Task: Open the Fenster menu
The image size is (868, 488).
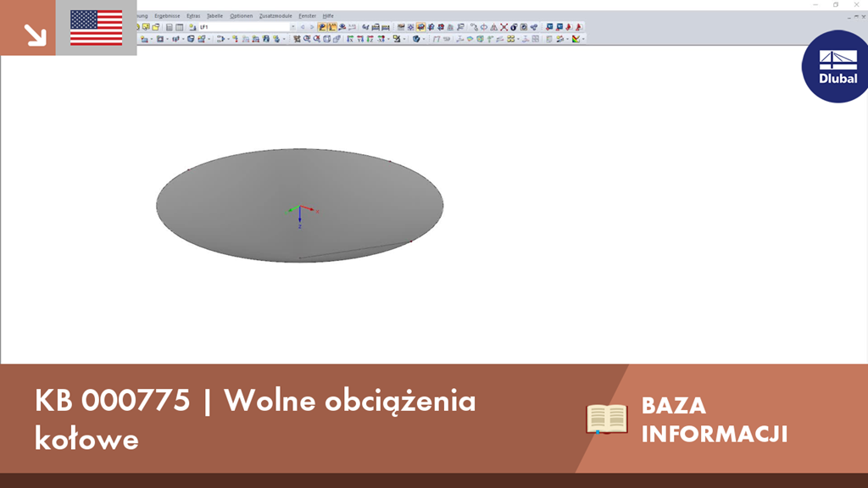Action: point(307,16)
